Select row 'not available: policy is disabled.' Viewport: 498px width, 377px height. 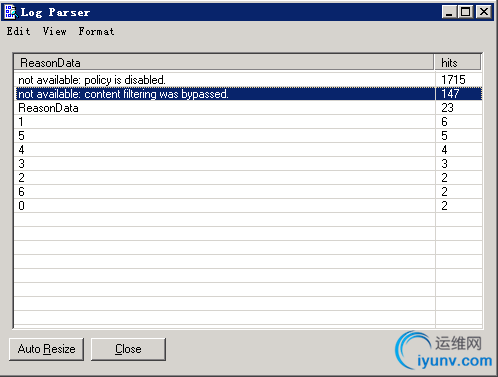tap(248, 80)
